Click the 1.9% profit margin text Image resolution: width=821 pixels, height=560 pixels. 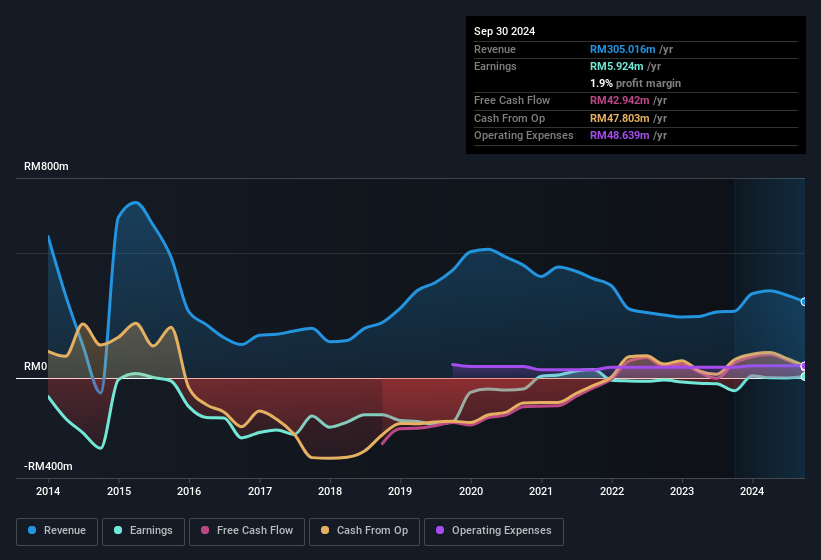click(636, 84)
